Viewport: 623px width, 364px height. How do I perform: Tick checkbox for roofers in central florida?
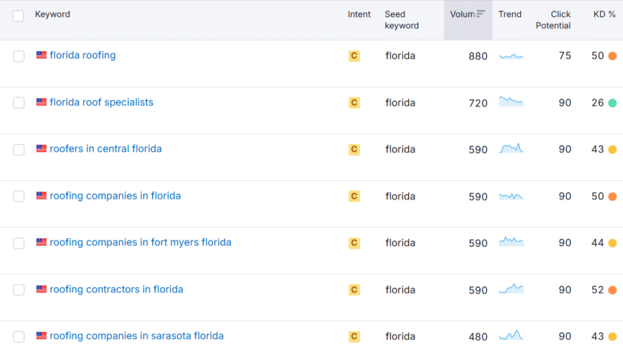pyautogui.click(x=19, y=149)
